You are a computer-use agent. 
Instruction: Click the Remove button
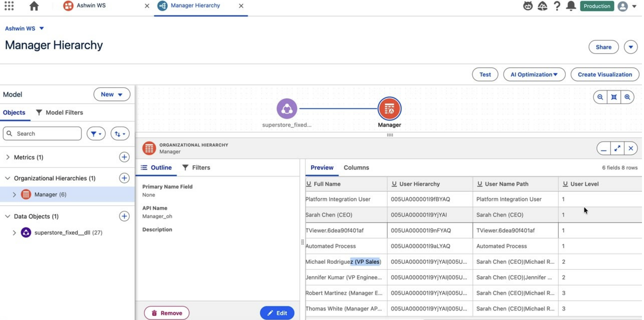coord(167,313)
